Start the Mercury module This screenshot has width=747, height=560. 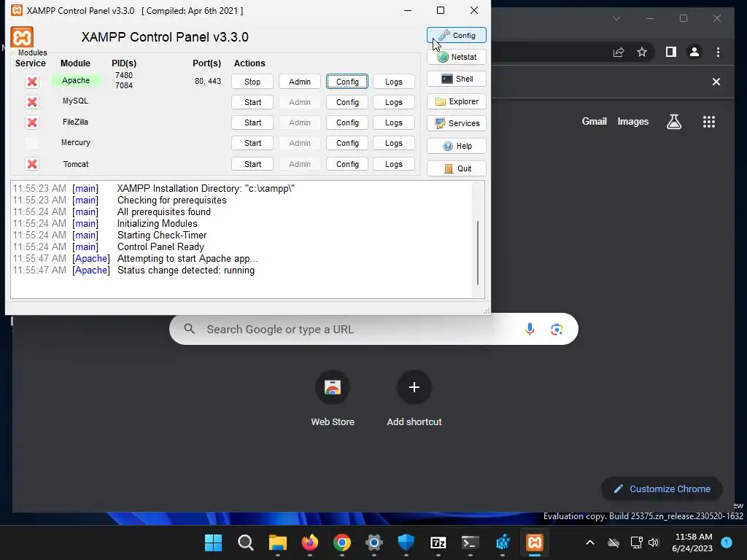(x=252, y=143)
